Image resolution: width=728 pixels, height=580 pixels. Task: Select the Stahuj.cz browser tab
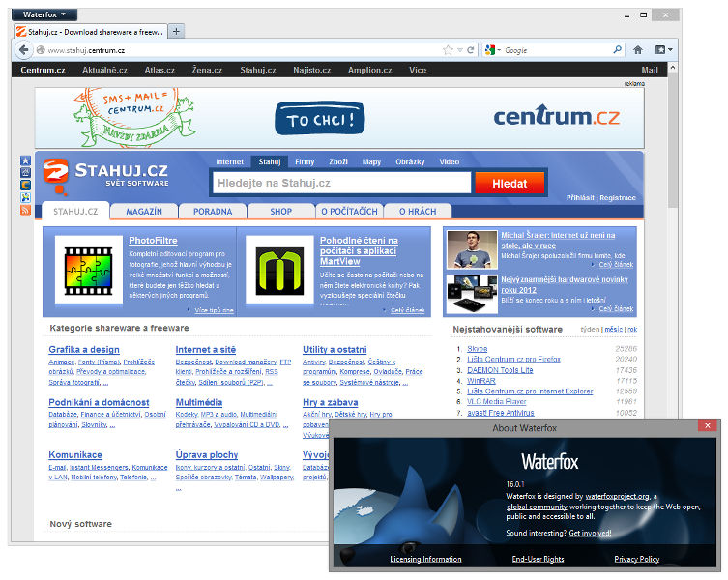(90, 32)
